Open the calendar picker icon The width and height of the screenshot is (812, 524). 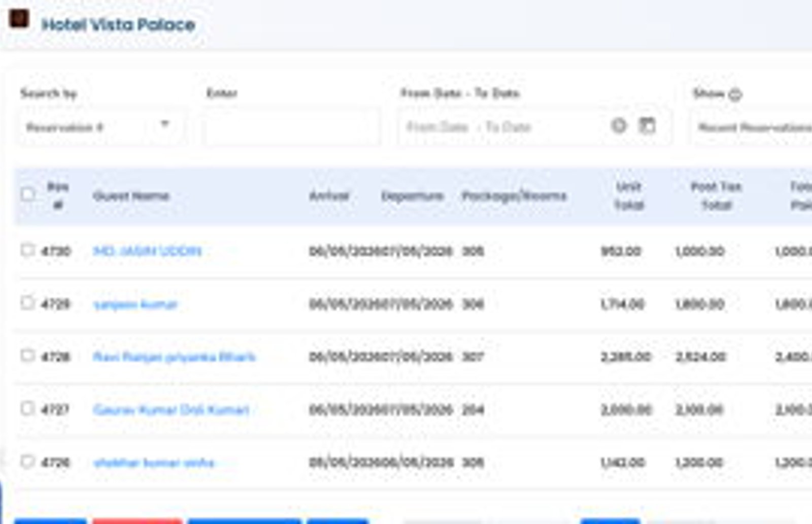[x=647, y=125]
